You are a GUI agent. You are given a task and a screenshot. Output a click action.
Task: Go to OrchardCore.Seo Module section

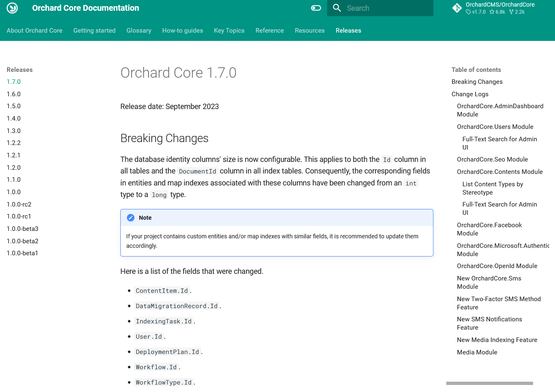click(492, 159)
